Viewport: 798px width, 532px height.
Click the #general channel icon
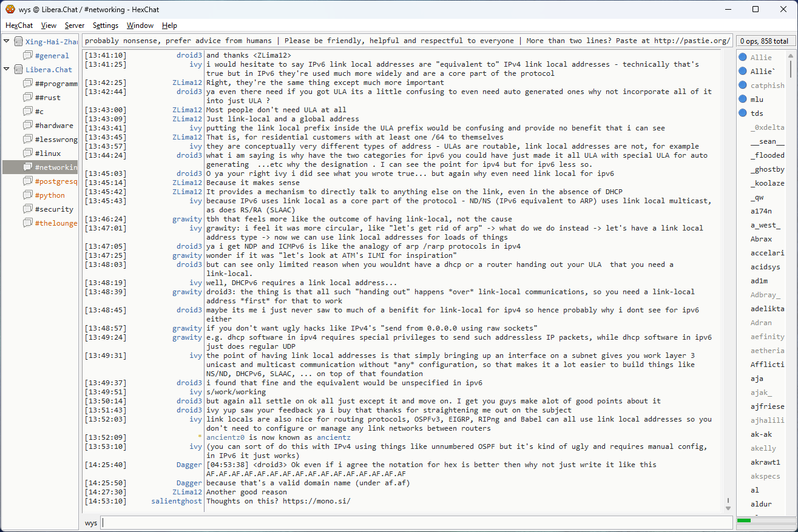[28, 55]
